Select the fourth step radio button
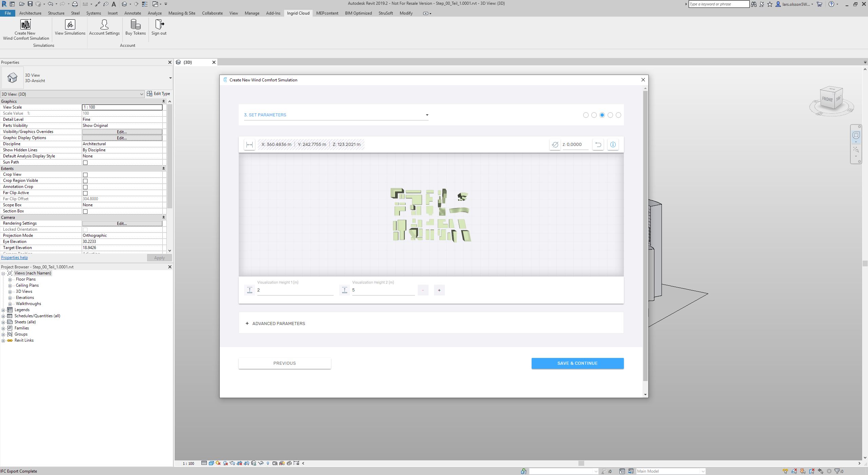Screen dimensions: 868x475 (x=610, y=115)
